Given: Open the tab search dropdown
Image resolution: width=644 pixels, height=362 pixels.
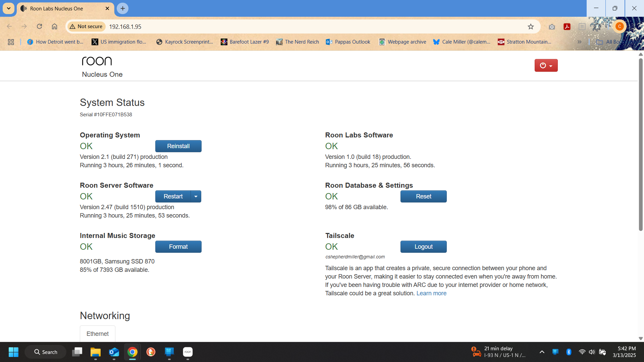Looking at the screenshot, I should (x=9, y=8).
